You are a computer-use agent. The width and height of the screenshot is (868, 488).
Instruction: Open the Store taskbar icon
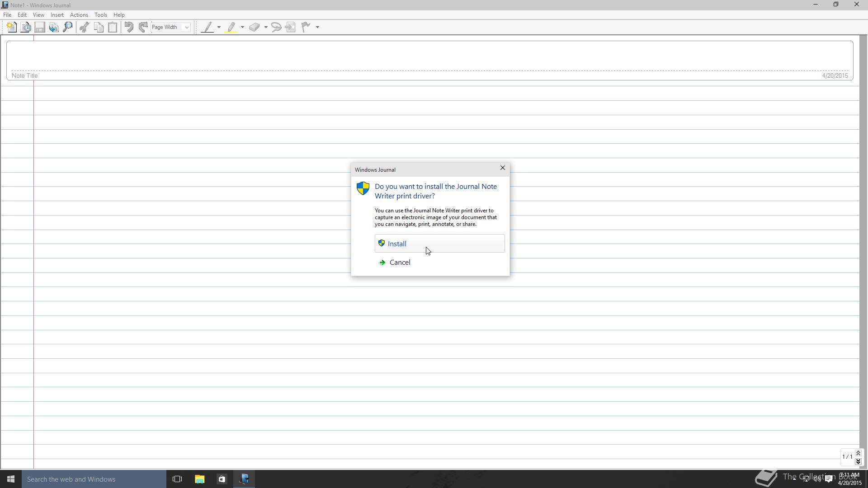coord(222,479)
